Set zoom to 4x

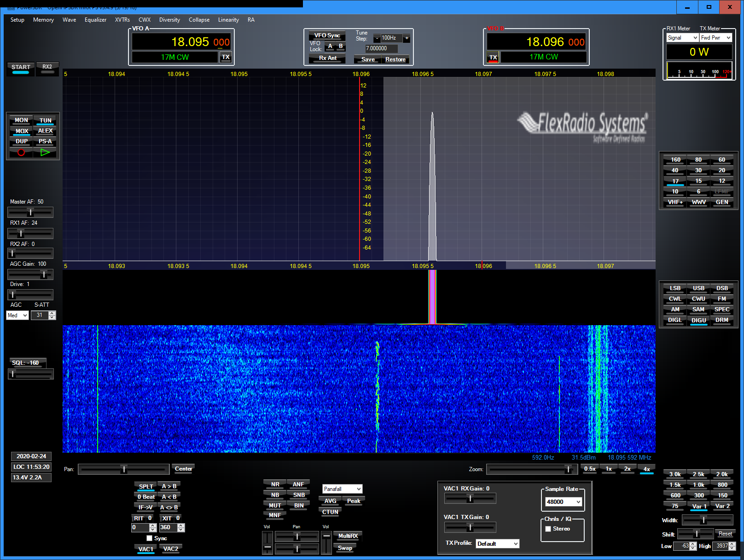click(646, 469)
